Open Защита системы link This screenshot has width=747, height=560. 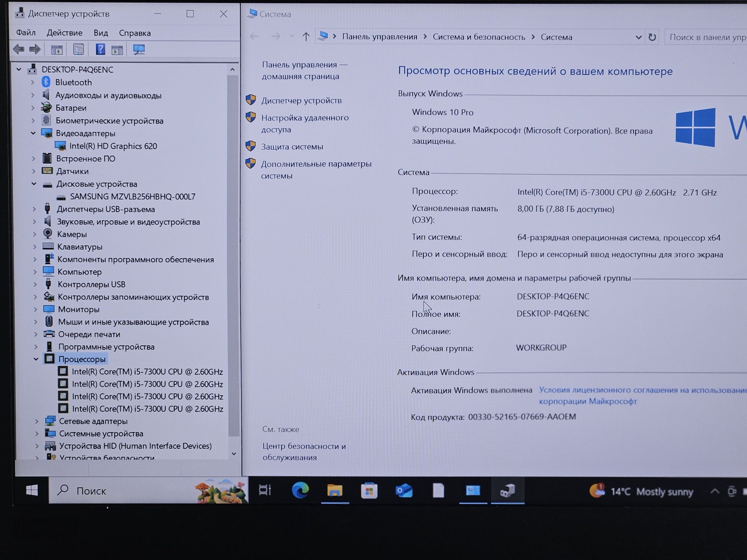coord(292,147)
